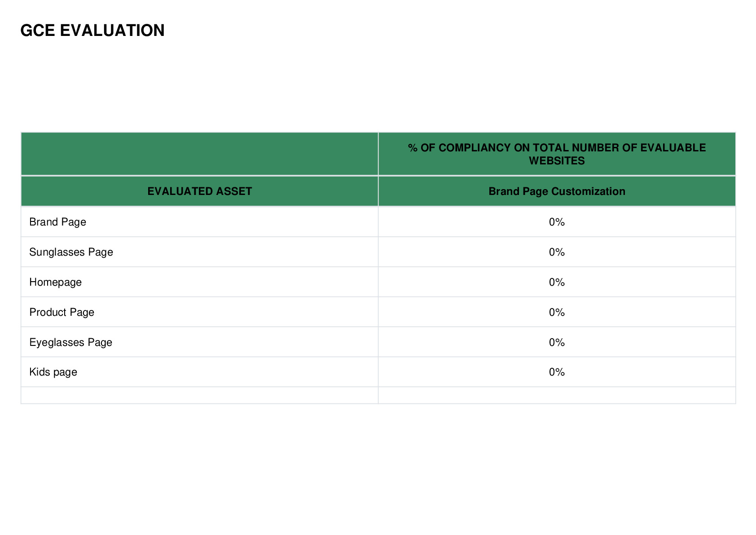The height and width of the screenshot is (535, 756).
Task: Click the 0% value for Product Page
Action: click(557, 312)
